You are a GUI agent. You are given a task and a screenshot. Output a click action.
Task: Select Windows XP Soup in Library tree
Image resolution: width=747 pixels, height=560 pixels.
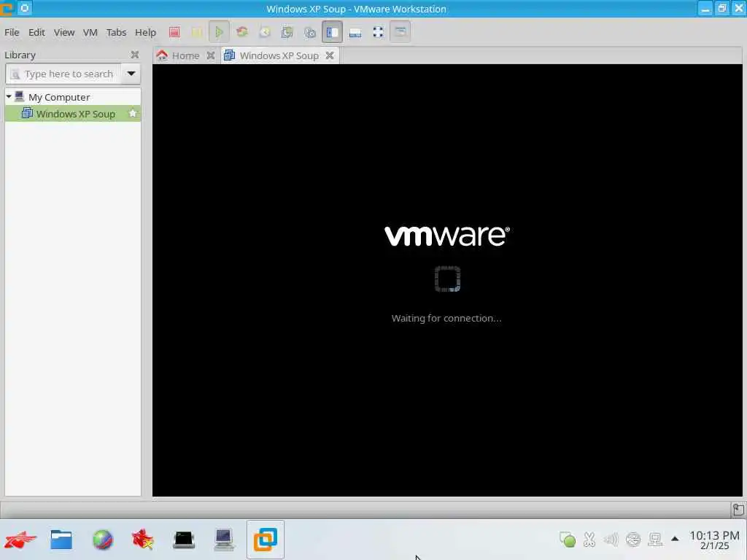coord(73,114)
